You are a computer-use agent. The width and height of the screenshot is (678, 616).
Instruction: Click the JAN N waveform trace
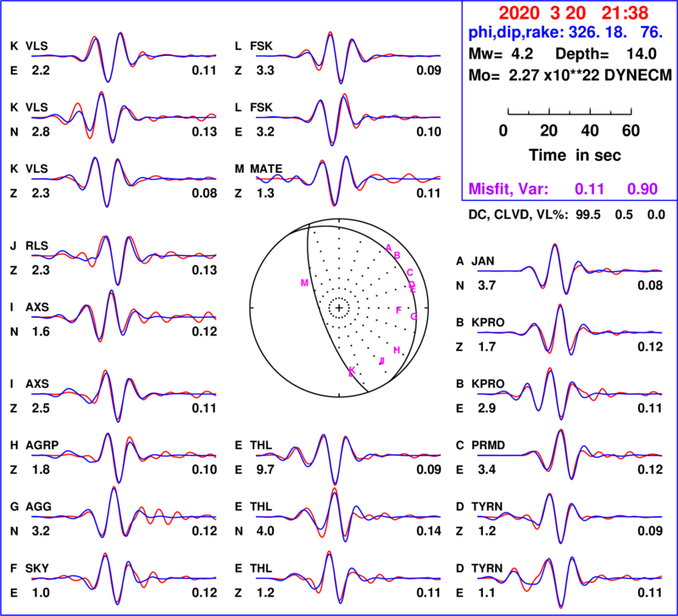[570, 269]
